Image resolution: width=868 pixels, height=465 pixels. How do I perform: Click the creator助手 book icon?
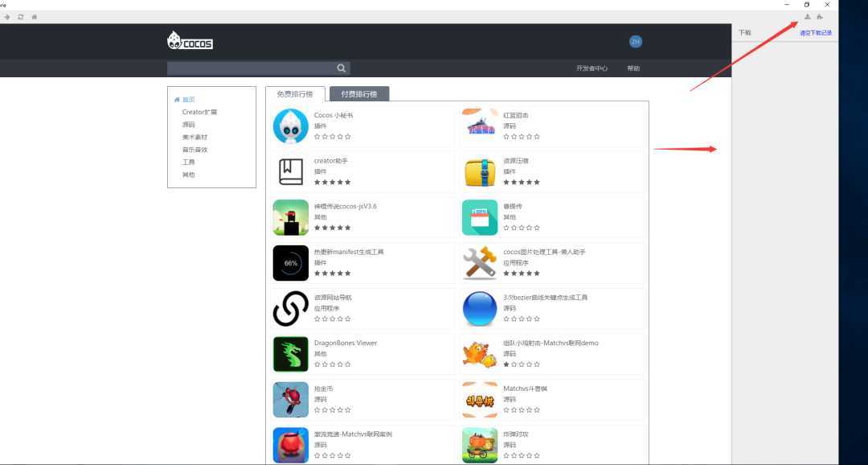pyautogui.click(x=290, y=171)
